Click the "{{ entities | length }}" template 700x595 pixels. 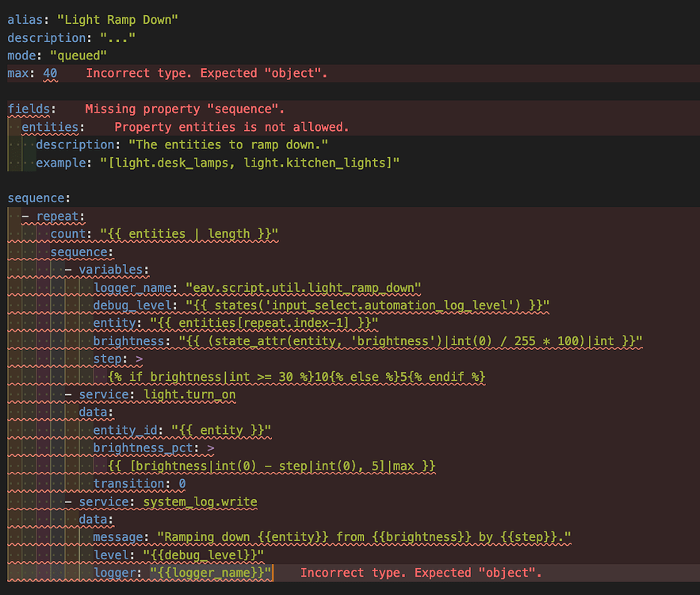[189, 233]
